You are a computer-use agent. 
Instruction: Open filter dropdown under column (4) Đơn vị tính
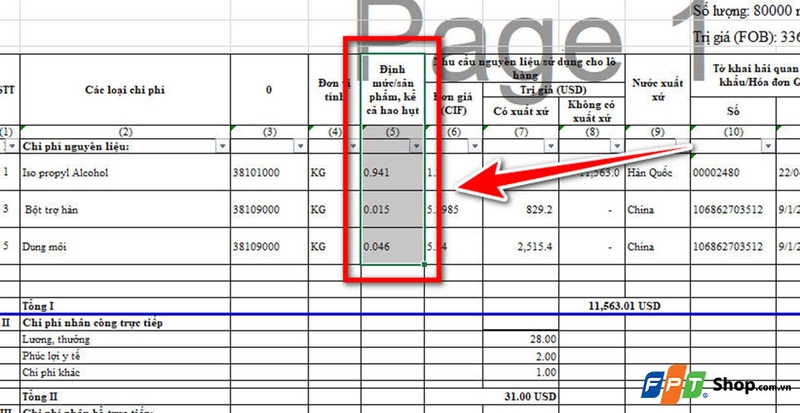(354, 147)
